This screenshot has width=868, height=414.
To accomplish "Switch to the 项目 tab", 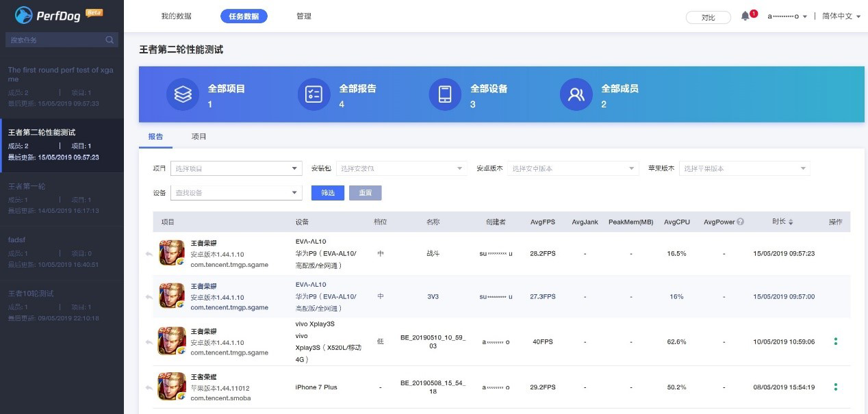I will [199, 136].
